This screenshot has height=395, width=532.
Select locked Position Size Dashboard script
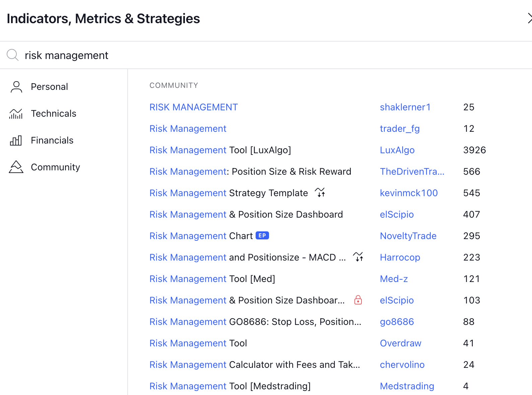tap(247, 300)
